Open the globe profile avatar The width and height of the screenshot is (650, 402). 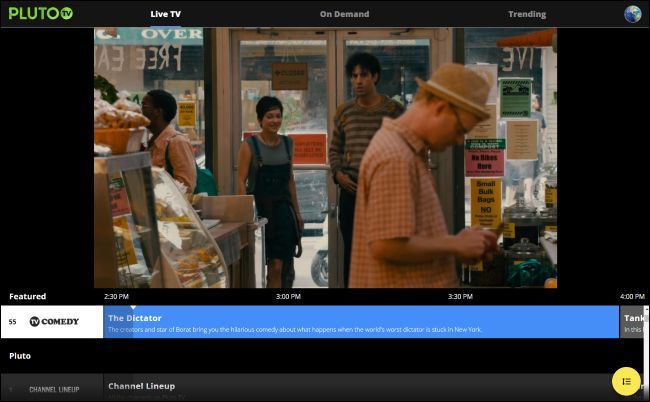pos(633,14)
